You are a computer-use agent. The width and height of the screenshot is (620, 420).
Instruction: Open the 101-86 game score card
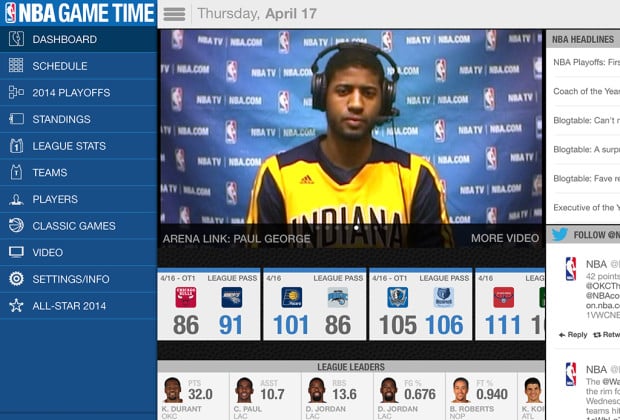(315, 305)
